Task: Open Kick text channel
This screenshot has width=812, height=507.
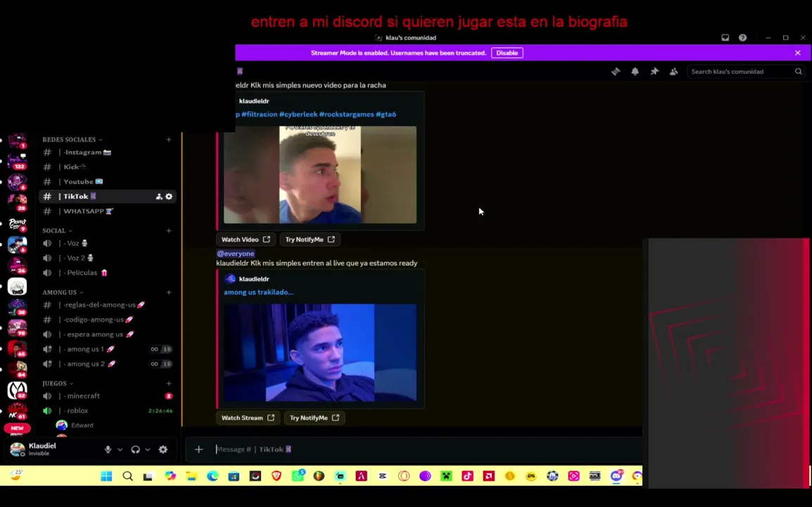Action: click(x=107, y=167)
